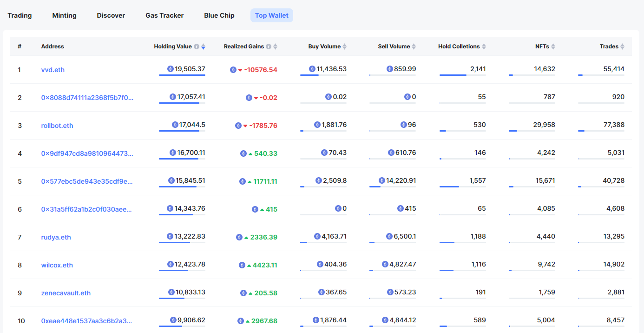Open wallet 0×8088d74111a2368f5b7f0...

pos(87,98)
